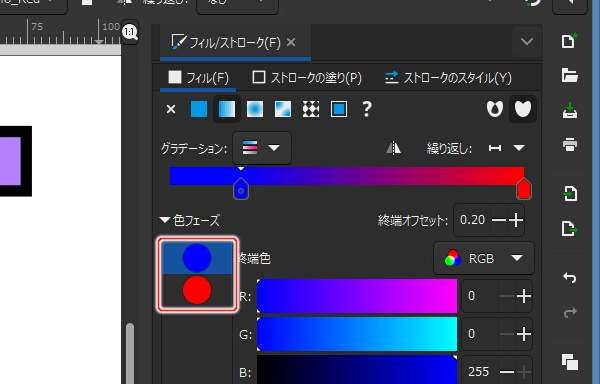This screenshot has height=384, width=600.
Task: Decrease the B value
Action: [507, 371]
